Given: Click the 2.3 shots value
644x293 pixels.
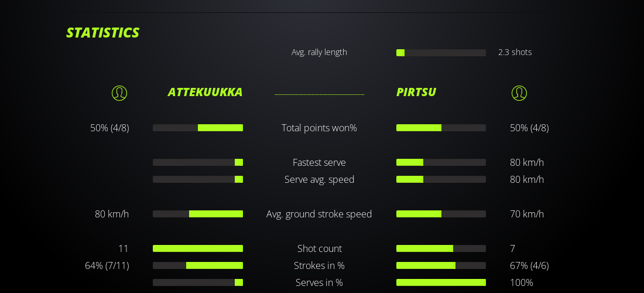Looking at the screenshot, I should point(515,52).
